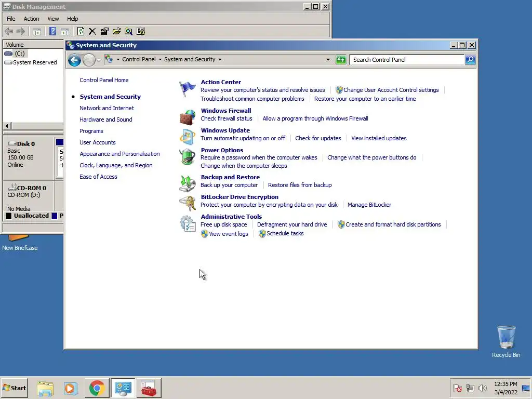Image resolution: width=532 pixels, height=399 pixels.
Task: Click Defragment your hard drive link
Action: pyautogui.click(x=292, y=224)
